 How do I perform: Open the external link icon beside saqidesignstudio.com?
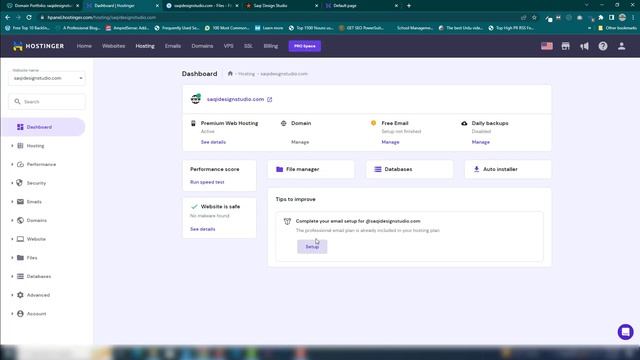(270, 100)
